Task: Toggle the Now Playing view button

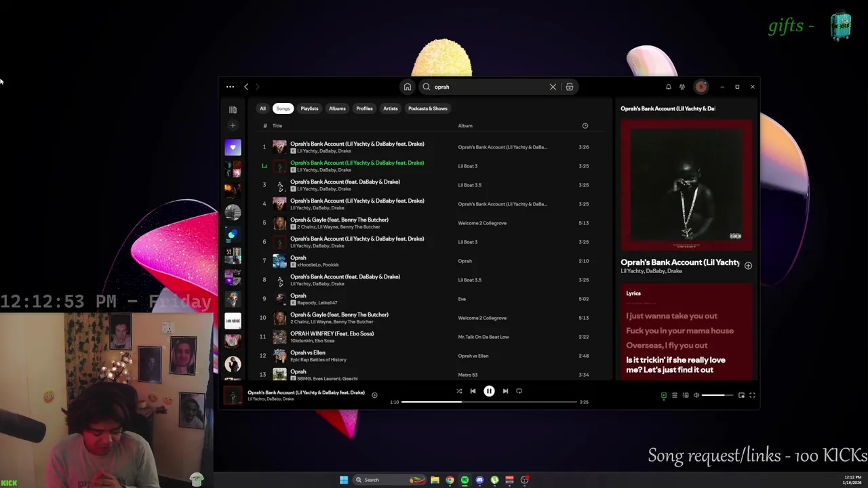Action: pyautogui.click(x=664, y=395)
